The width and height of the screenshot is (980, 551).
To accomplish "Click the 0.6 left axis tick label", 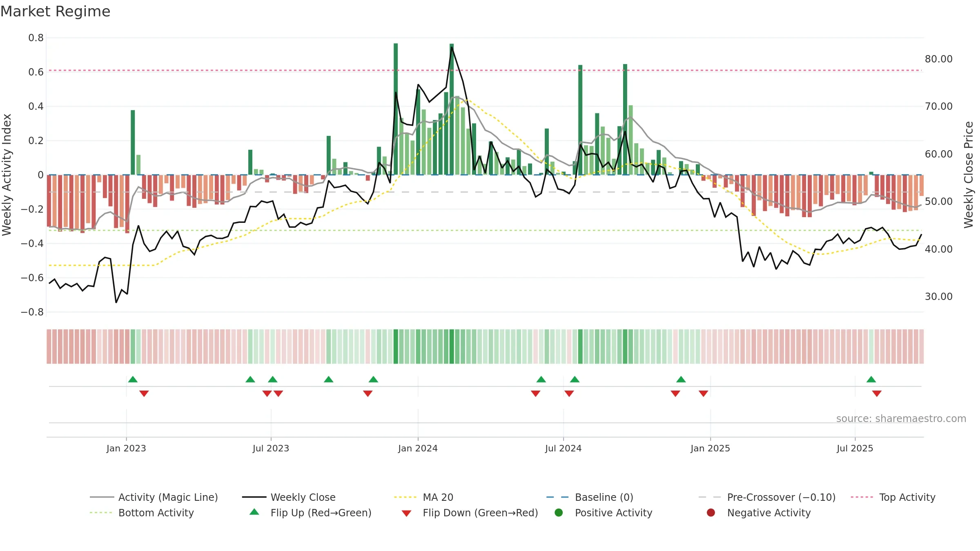I will [36, 72].
